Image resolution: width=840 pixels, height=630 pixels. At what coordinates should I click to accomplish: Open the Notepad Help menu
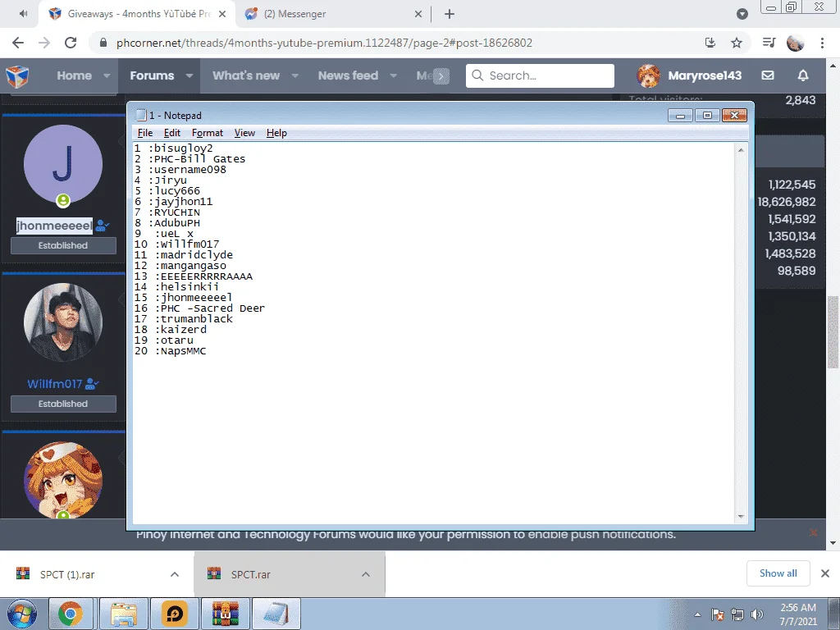[276, 133]
